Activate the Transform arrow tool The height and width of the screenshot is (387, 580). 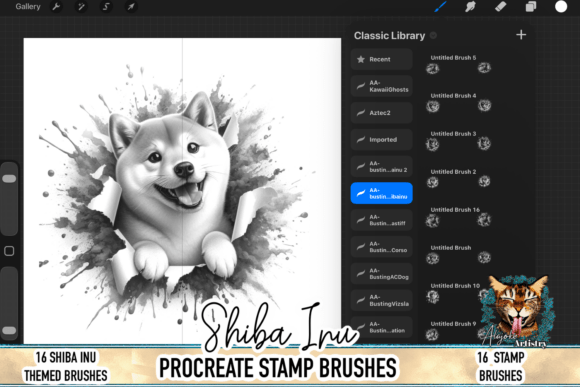pyautogui.click(x=131, y=7)
